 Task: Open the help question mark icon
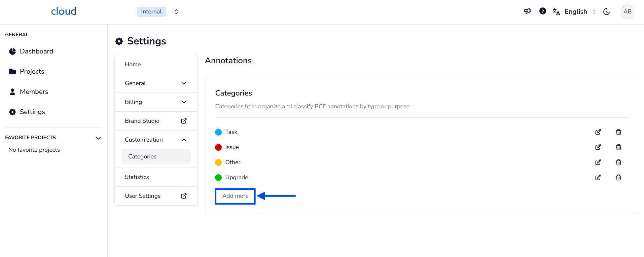click(542, 11)
